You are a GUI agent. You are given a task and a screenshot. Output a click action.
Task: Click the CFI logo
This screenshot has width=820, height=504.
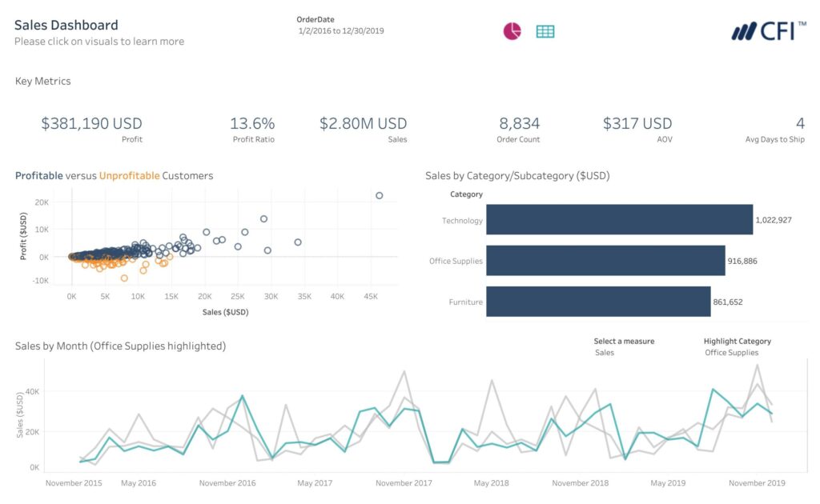click(765, 30)
